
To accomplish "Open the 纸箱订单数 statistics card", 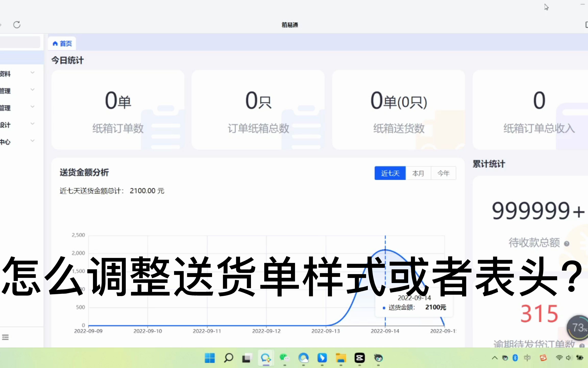I will tap(118, 110).
